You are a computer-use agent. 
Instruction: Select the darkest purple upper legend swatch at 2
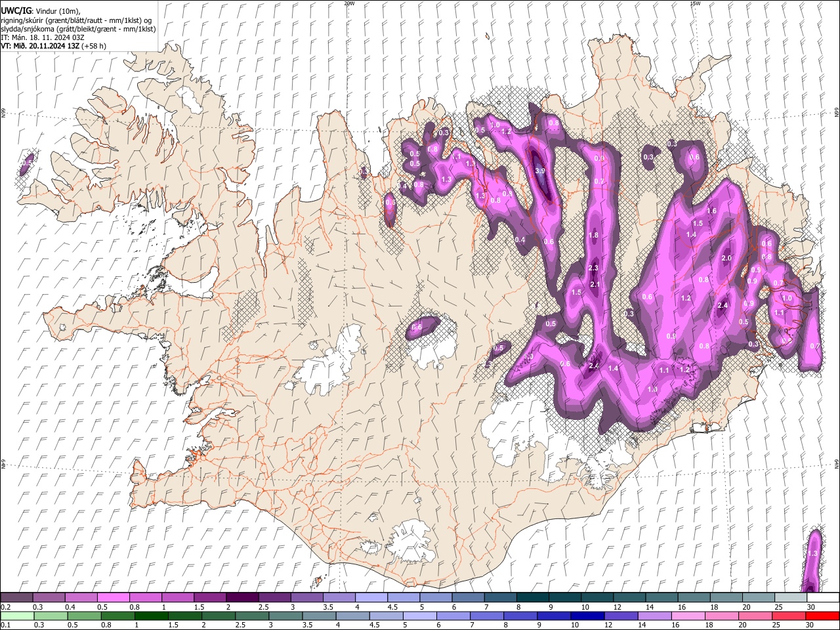click(x=241, y=597)
